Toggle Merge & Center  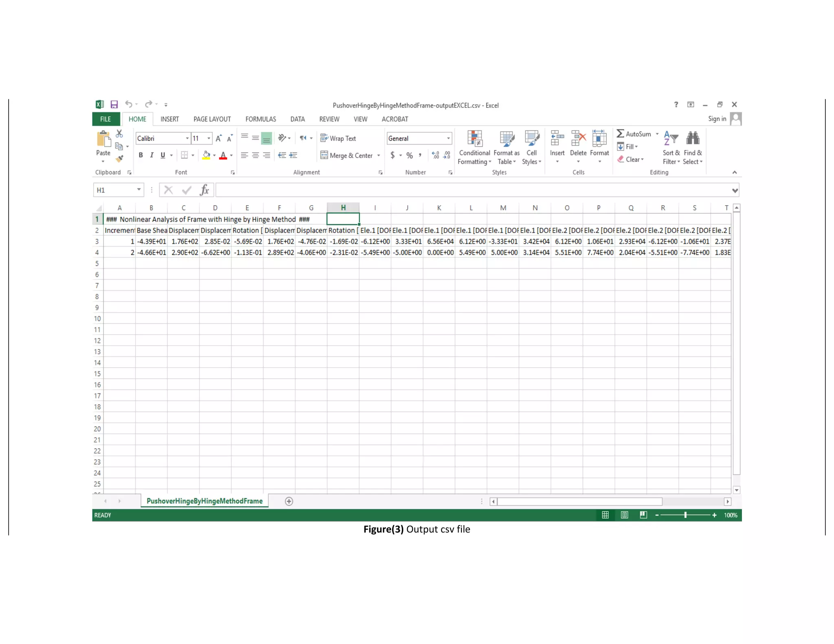(x=347, y=155)
